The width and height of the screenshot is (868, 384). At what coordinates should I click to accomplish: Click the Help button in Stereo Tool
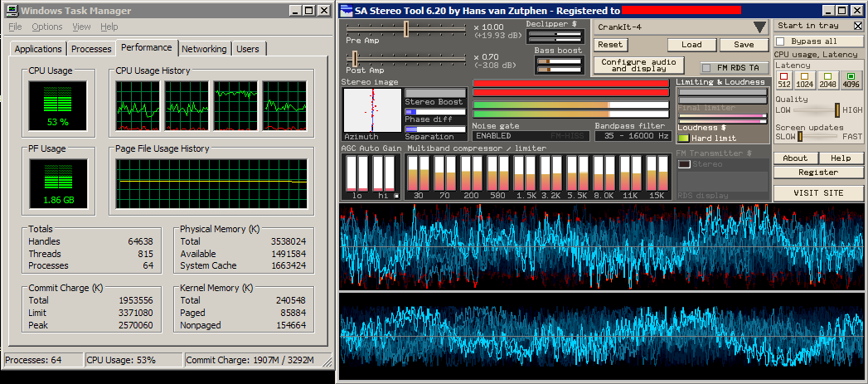841,158
